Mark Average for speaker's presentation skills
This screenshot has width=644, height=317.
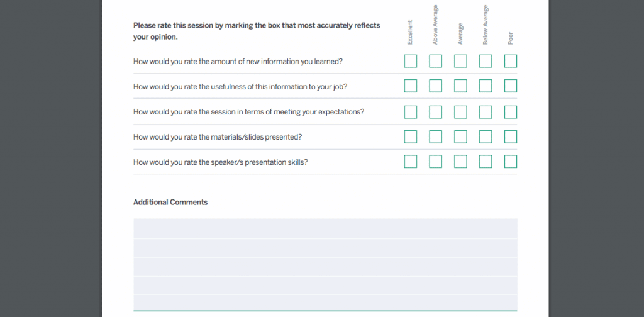click(x=460, y=162)
